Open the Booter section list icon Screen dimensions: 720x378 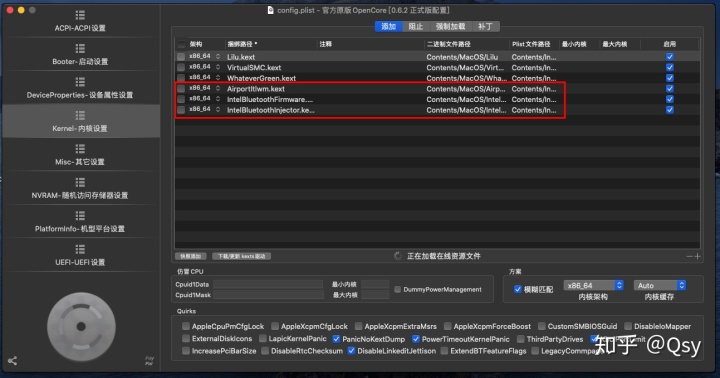[80, 49]
